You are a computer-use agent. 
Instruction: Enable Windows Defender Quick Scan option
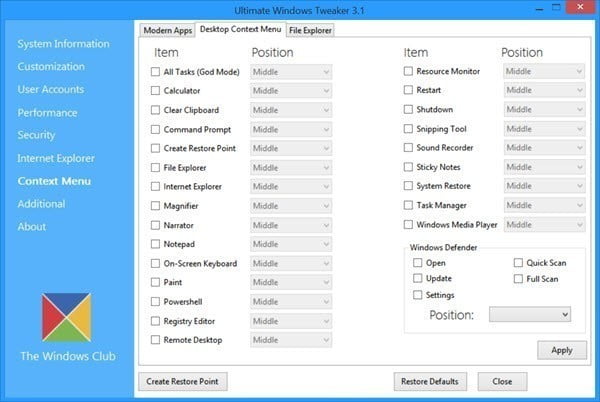point(518,263)
